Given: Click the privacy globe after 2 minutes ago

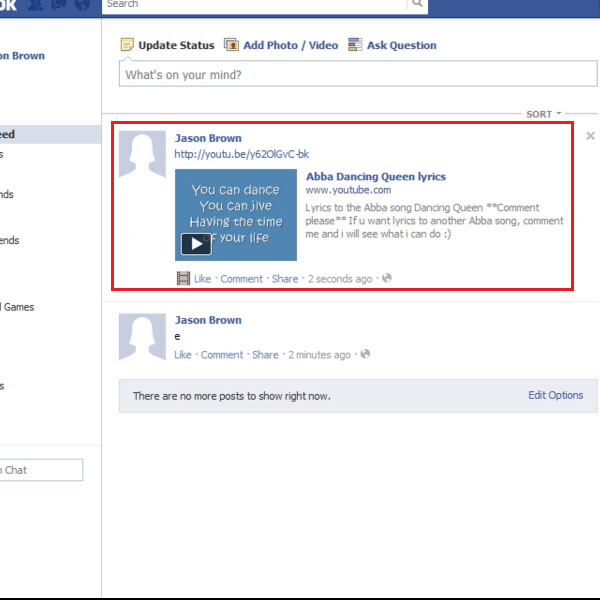Looking at the screenshot, I should point(365,354).
